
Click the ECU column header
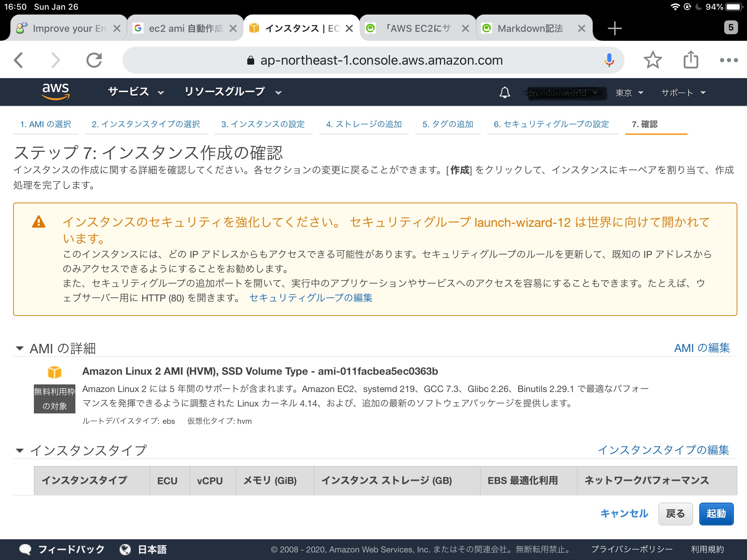[170, 480]
